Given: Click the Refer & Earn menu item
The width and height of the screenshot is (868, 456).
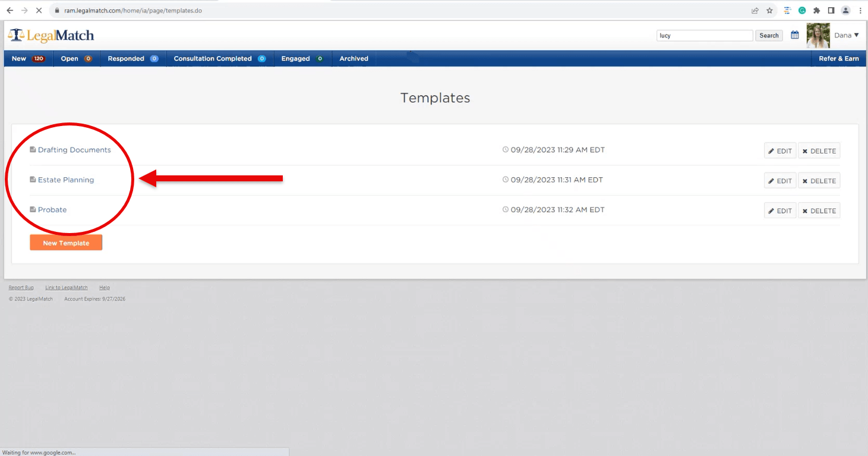Looking at the screenshot, I should coord(838,58).
